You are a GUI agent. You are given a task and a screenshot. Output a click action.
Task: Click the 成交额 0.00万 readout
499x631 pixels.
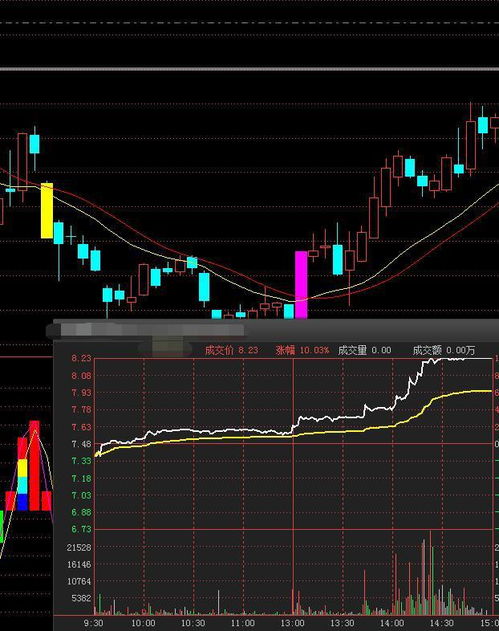(x=444, y=350)
